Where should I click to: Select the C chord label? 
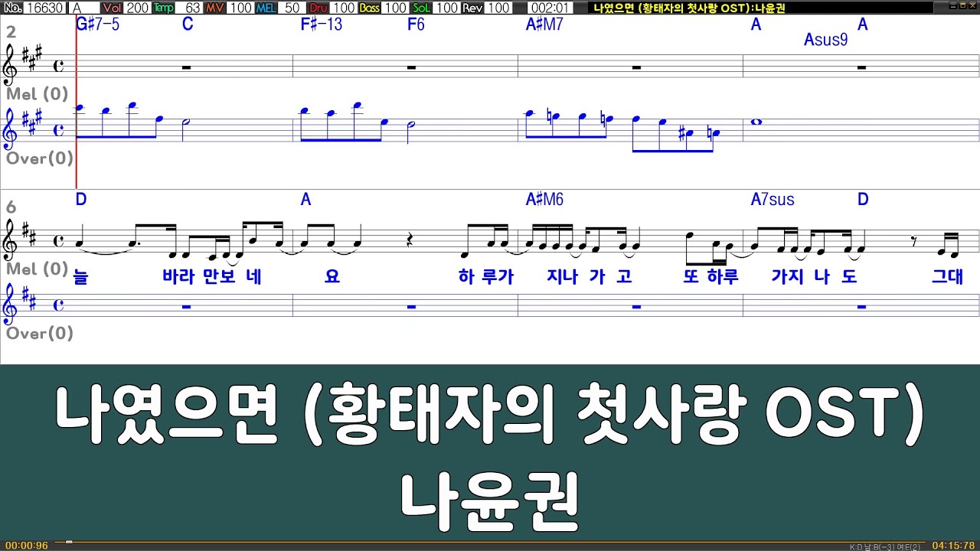188,24
